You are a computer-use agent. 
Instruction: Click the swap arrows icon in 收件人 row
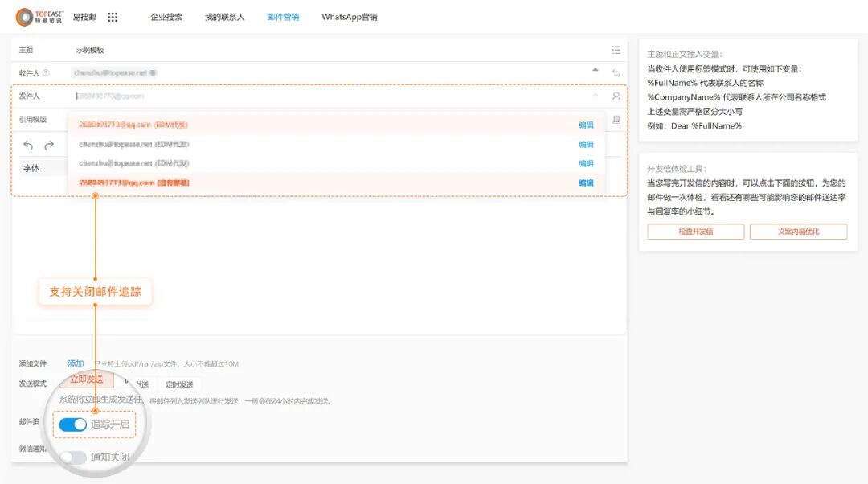click(616, 73)
